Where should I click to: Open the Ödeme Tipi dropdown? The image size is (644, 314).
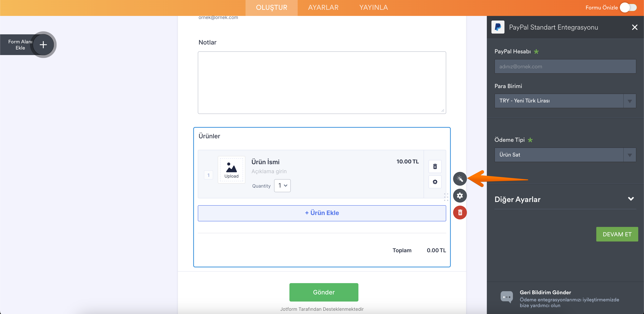pyautogui.click(x=565, y=155)
